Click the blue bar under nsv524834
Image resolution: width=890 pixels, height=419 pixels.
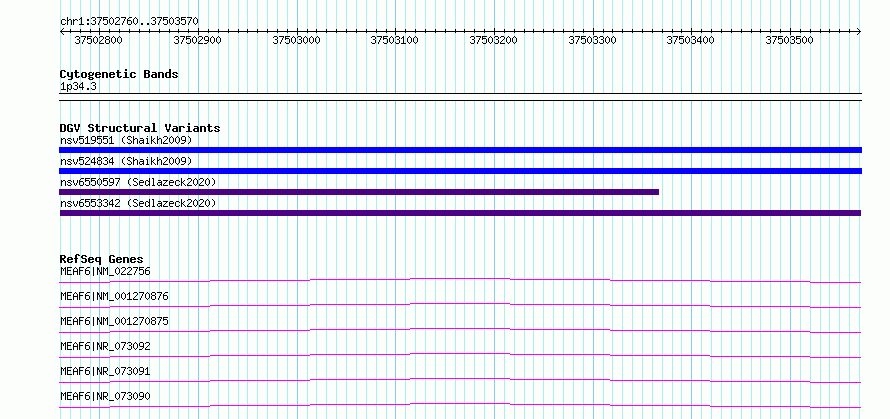(x=460, y=171)
